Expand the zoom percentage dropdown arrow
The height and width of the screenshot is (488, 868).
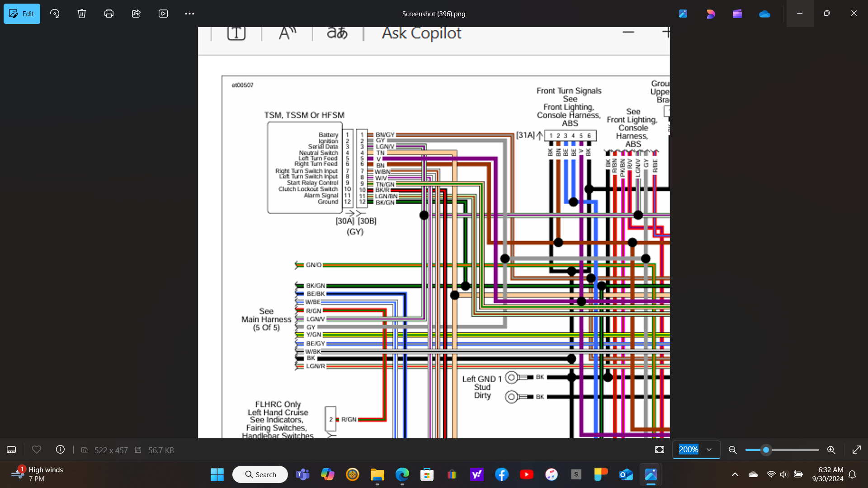[x=709, y=450]
